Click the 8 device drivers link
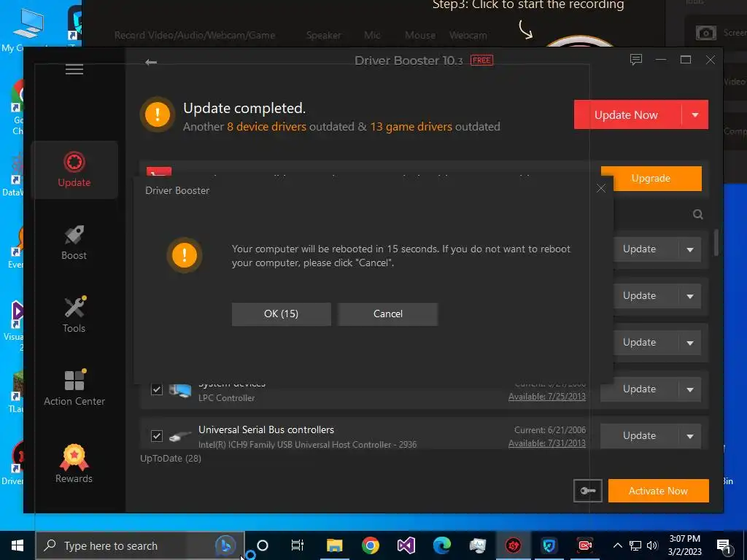The width and height of the screenshot is (747, 560). (x=266, y=127)
